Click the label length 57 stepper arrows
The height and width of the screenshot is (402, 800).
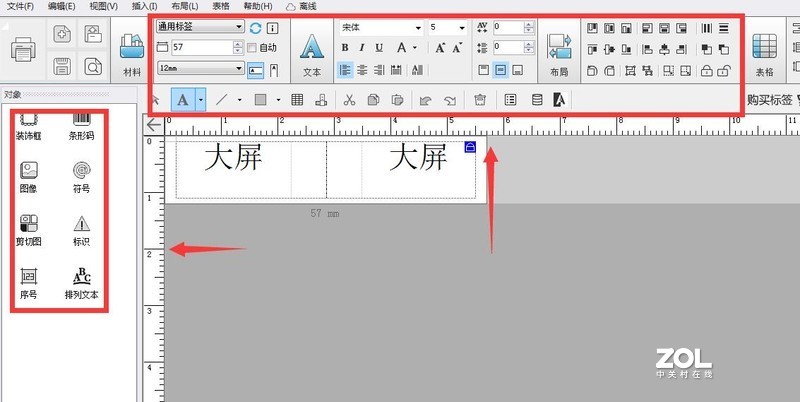(x=238, y=47)
